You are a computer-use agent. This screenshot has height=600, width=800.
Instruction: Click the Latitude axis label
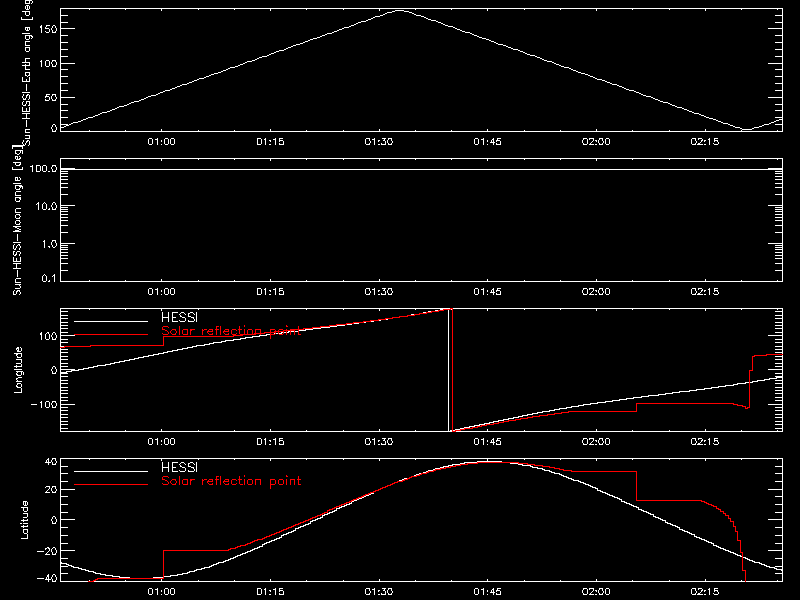click(24, 520)
